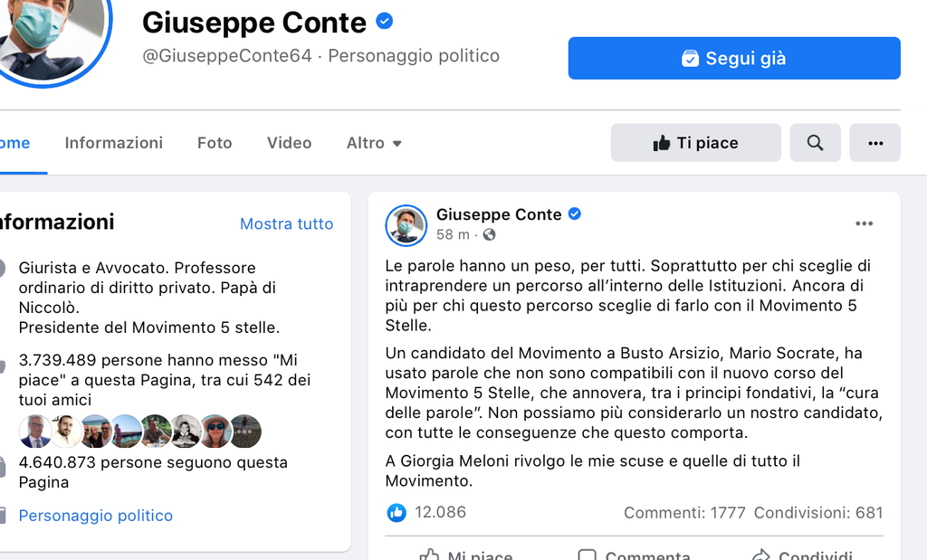Expand the Altro dropdown menu
The image size is (927, 560).
(x=374, y=143)
